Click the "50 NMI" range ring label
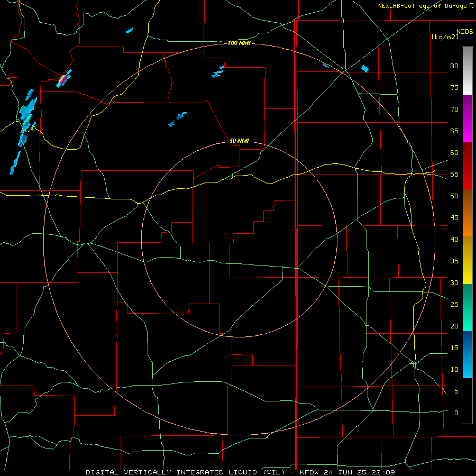The height and width of the screenshot is (476, 476). coord(239,141)
